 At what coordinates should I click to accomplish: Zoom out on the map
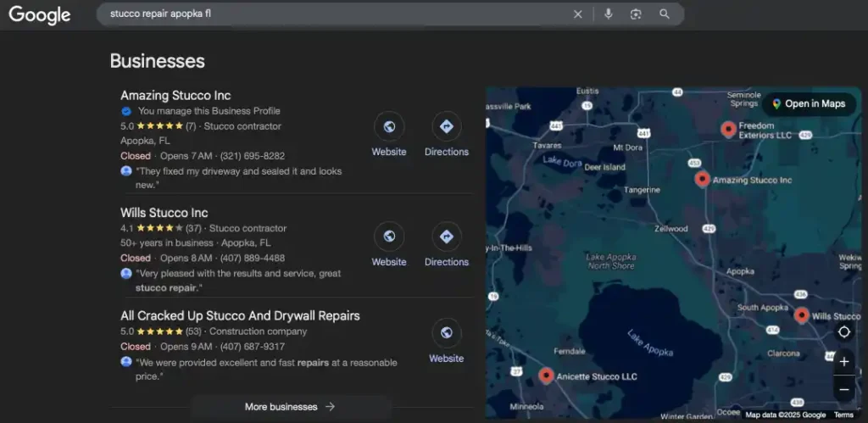click(844, 389)
